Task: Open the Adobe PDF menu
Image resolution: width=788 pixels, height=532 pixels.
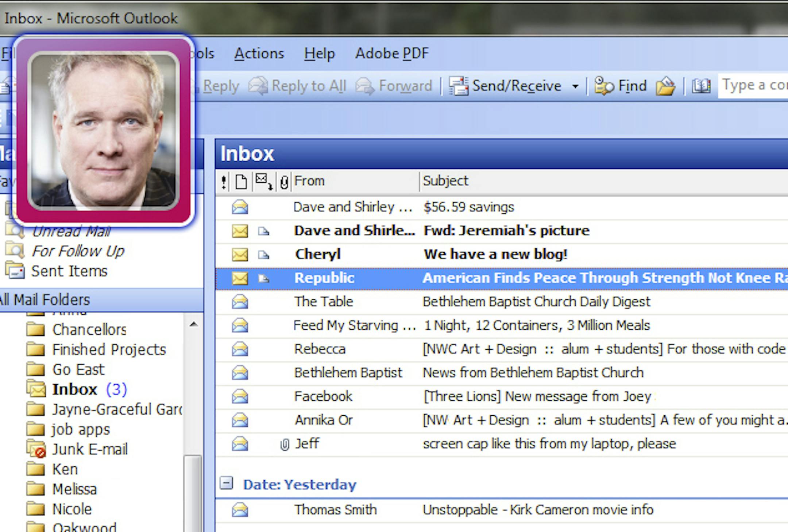Action: click(x=392, y=54)
